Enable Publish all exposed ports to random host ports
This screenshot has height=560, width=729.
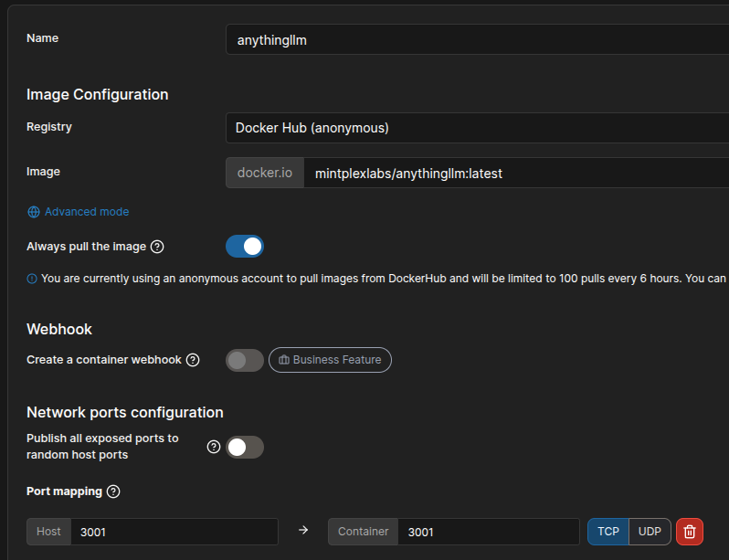click(245, 447)
